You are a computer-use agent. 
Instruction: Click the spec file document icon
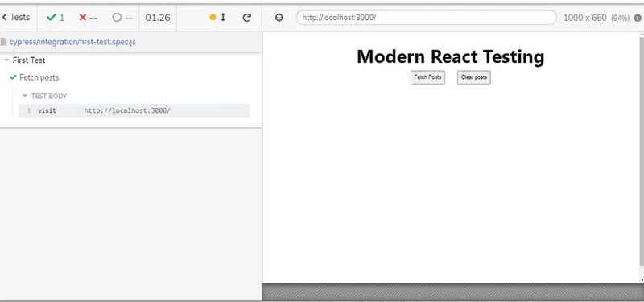4,42
